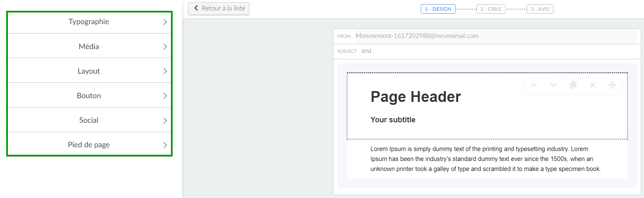The image size is (644, 198).
Task: Select the Your subtitle text
Action: [393, 120]
